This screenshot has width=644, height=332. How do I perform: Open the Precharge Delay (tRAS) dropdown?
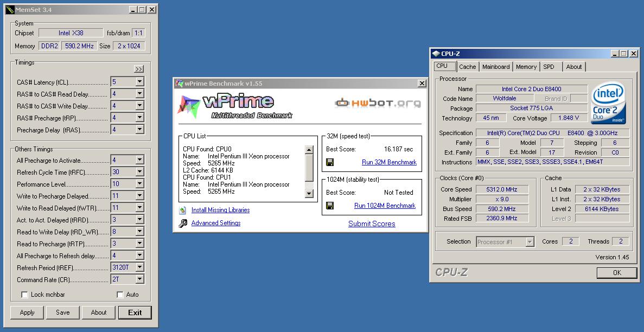tap(139, 130)
